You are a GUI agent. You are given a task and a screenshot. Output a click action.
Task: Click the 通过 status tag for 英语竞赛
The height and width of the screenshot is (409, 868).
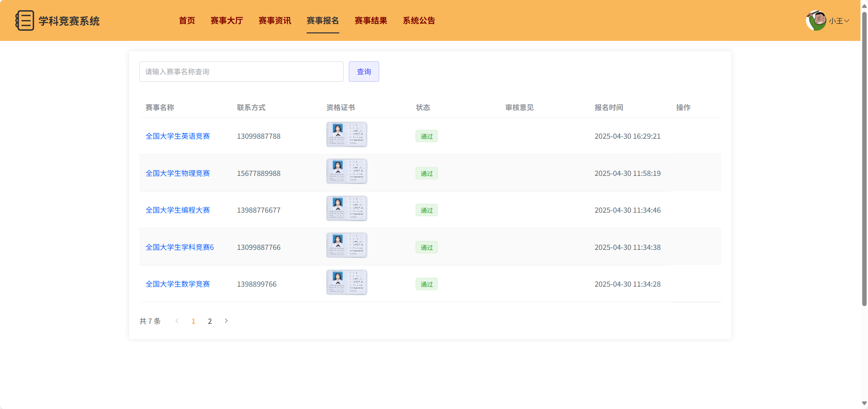click(x=426, y=136)
